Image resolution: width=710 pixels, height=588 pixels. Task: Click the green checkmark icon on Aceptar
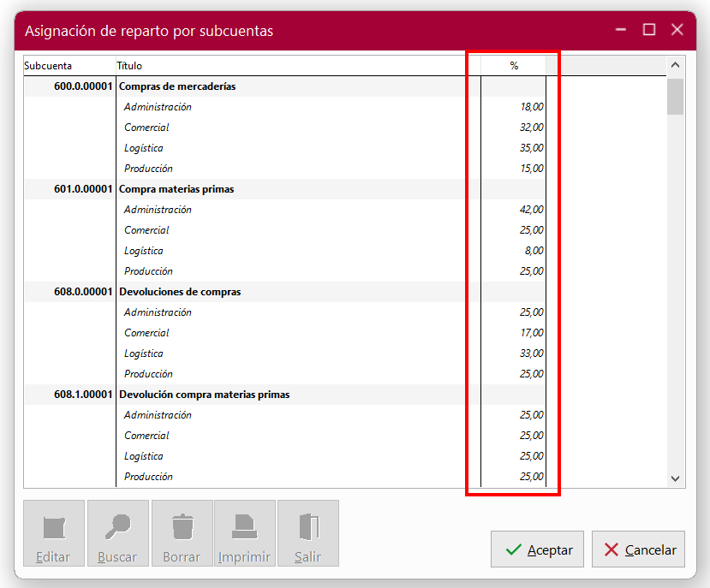pos(511,549)
